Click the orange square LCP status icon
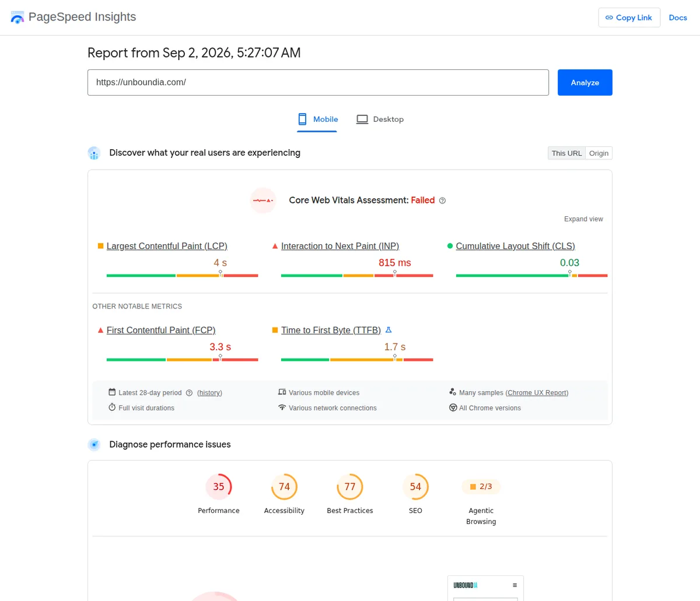Screen dimensions: 700x601 click(x=100, y=246)
